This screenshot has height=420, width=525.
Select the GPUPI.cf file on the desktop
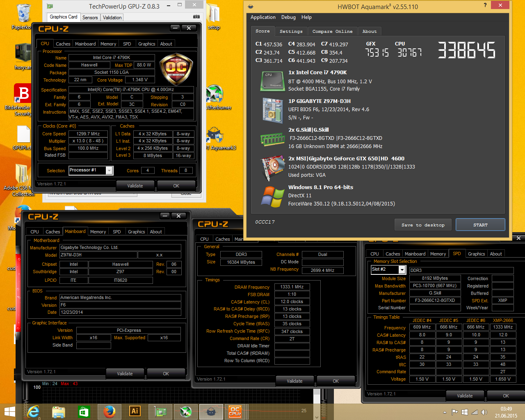(x=23, y=138)
